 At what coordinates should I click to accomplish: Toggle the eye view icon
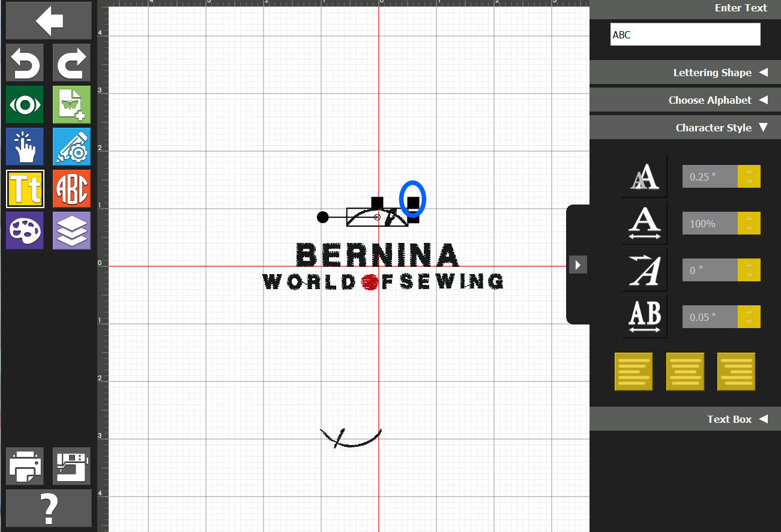(25, 105)
